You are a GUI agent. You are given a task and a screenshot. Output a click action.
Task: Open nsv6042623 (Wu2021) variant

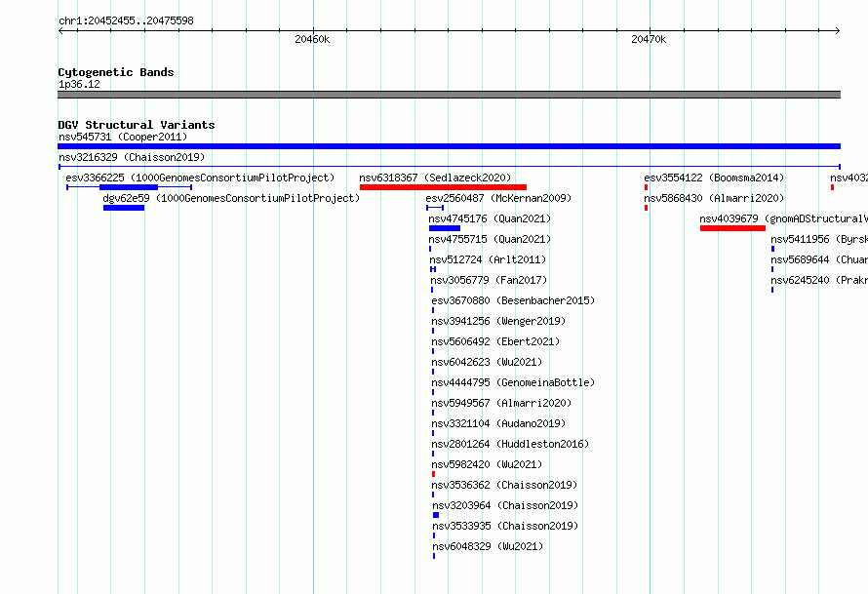click(487, 362)
